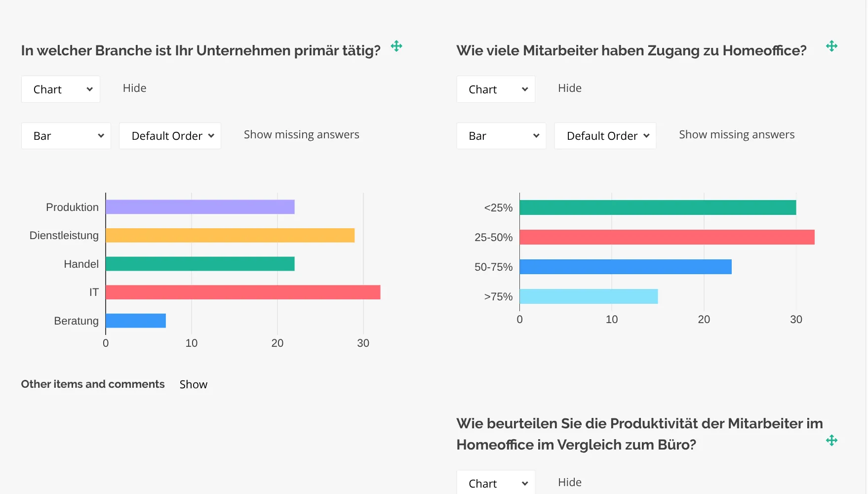Image resolution: width=868 pixels, height=494 pixels.
Task: Open the Chart dropdown under the Produktivität question
Action: click(496, 483)
